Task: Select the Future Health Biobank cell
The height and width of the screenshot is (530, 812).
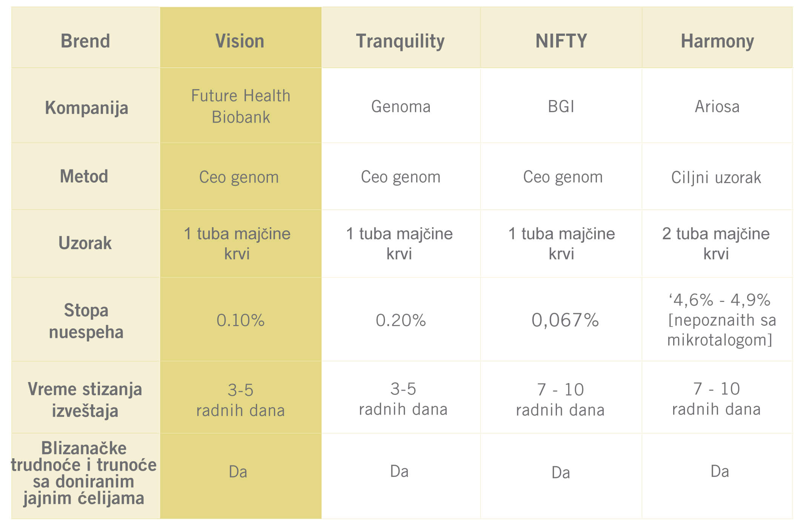Action: tap(241, 106)
